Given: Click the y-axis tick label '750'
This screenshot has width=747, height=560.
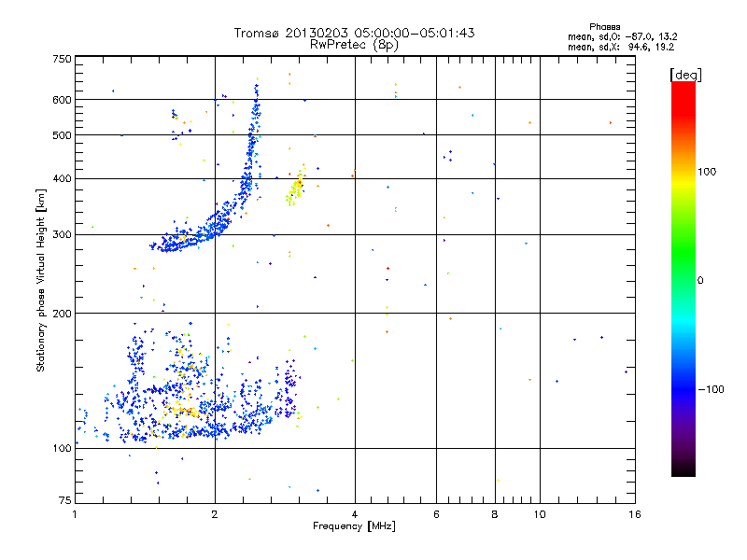Looking at the screenshot, I should coord(62,59).
